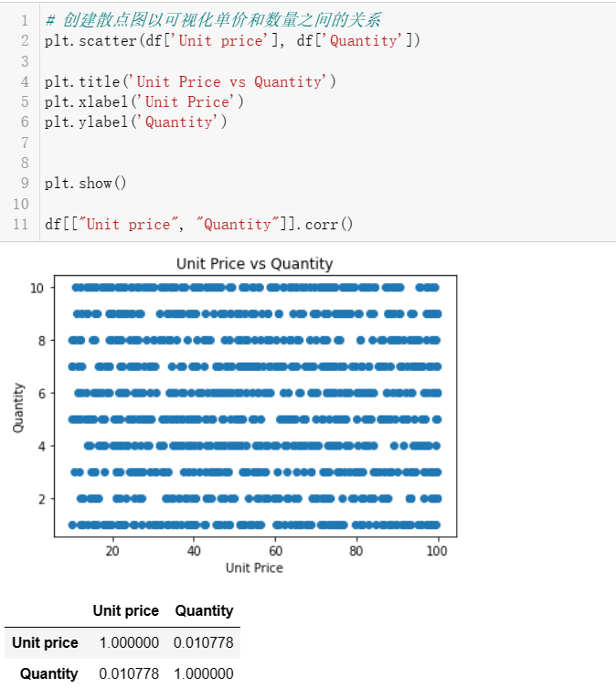Click the chart title 'Unit Price vs Quantity'
Viewport: 616px width, 688px height.
(254, 264)
